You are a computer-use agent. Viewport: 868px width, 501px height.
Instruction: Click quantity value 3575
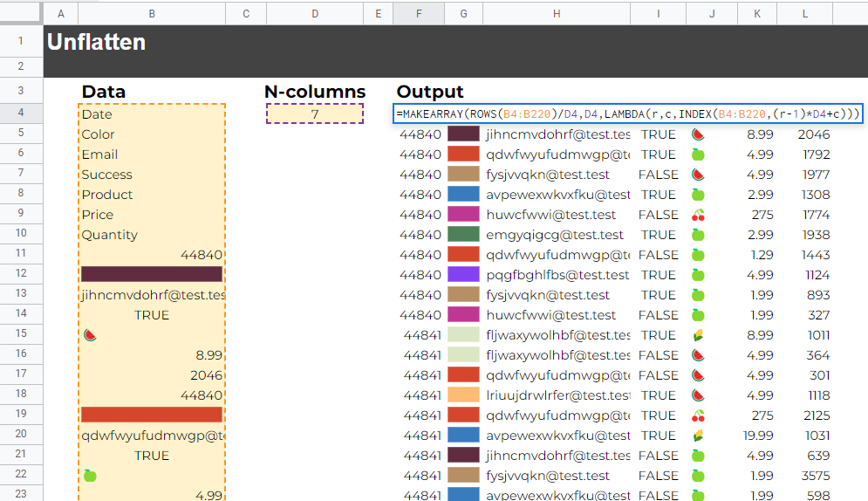(x=815, y=476)
